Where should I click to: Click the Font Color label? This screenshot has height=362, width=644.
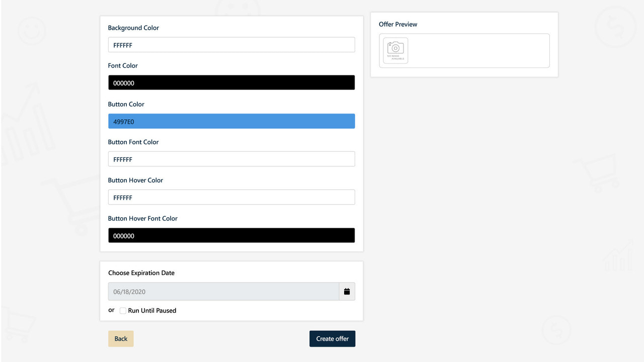(123, 65)
